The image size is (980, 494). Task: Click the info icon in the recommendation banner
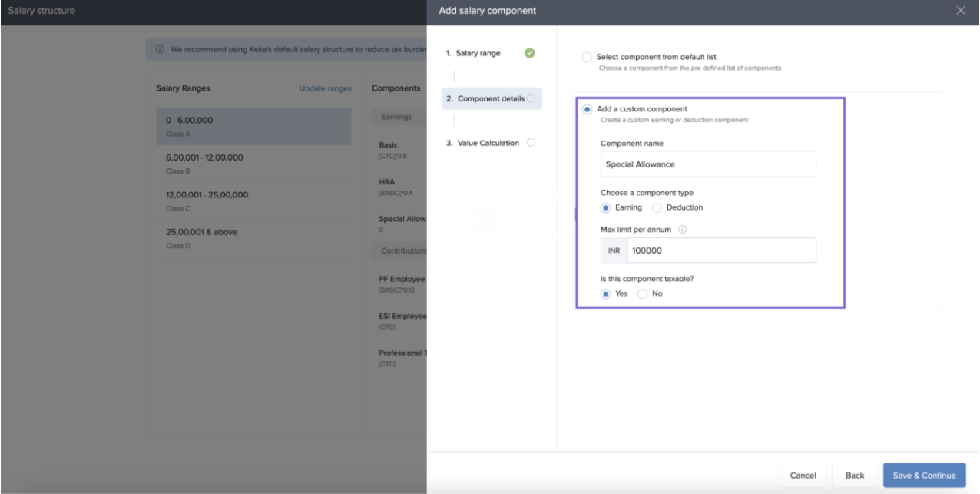(160, 50)
